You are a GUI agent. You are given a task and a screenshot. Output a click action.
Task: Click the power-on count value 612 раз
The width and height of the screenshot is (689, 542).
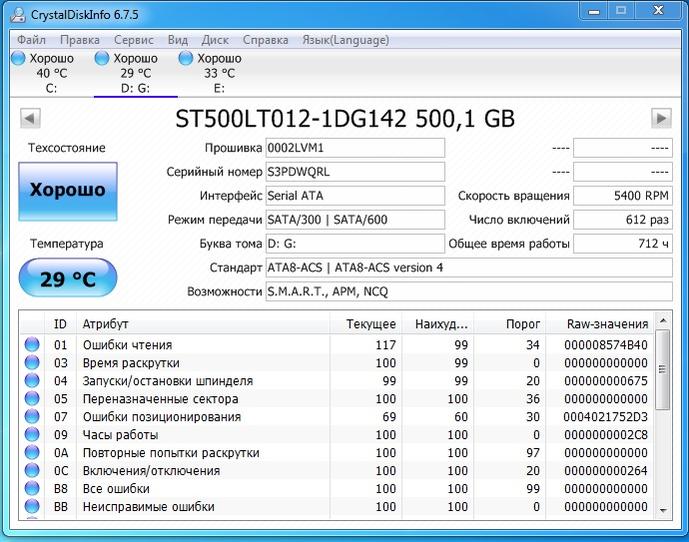[x=623, y=220]
